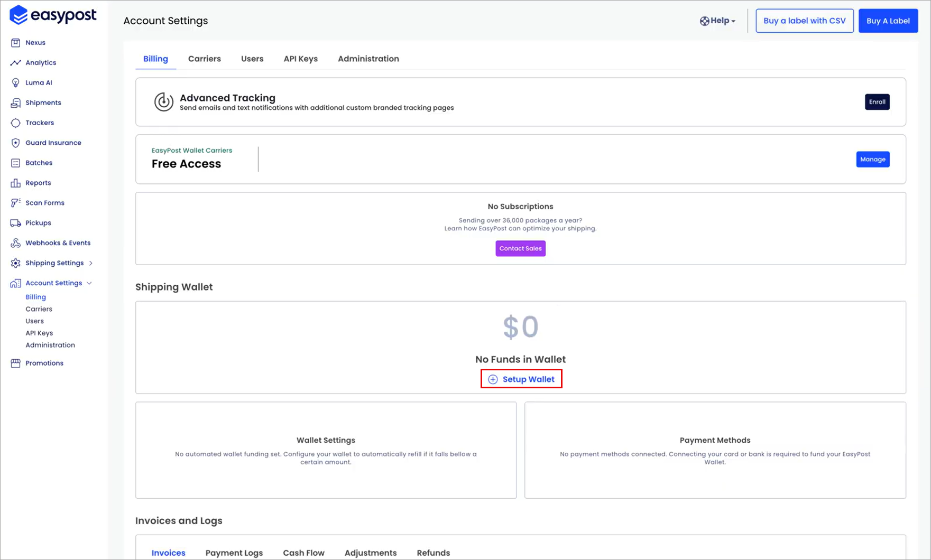The image size is (931, 560).
Task: Open Luma AI from the sidebar
Action: 39,83
